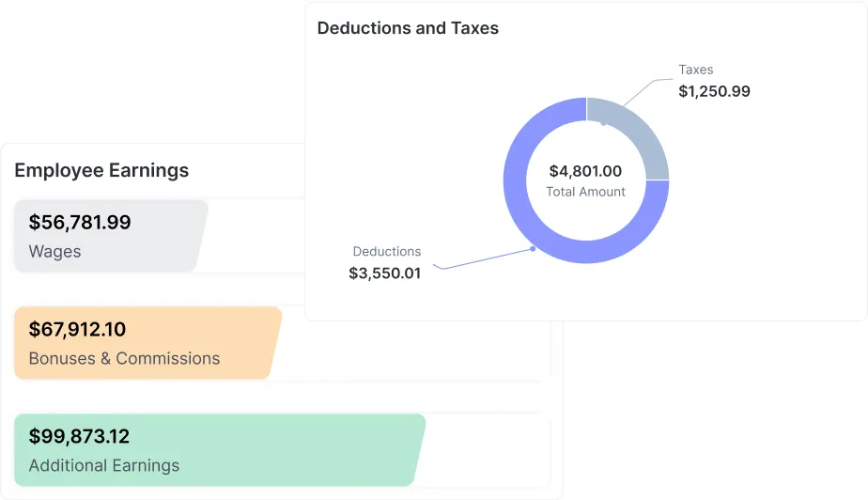
Task: Click the Additional Earnings label text
Action: tap(104, 465)
